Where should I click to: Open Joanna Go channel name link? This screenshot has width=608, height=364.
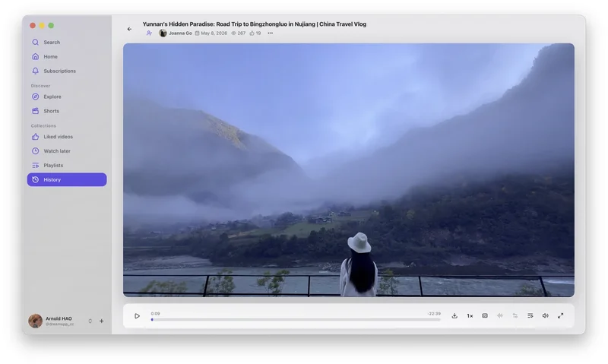[x=180, y=33]
